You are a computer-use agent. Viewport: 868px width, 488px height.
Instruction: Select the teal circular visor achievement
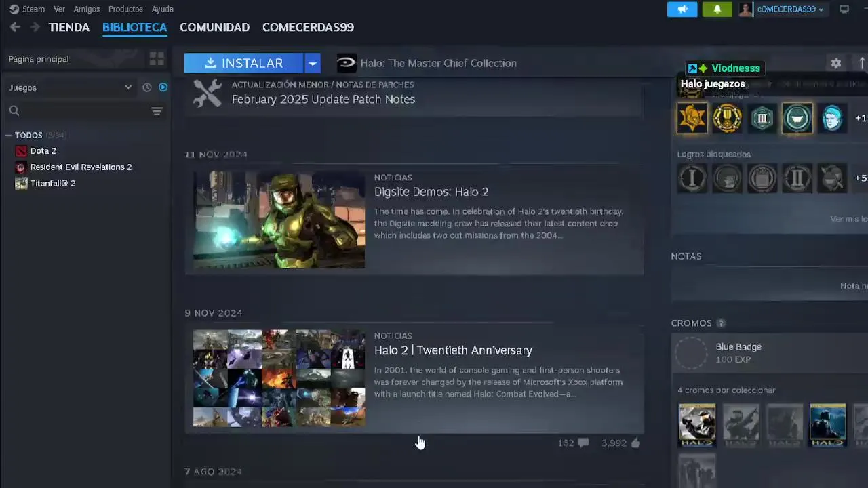click(797, 118)
